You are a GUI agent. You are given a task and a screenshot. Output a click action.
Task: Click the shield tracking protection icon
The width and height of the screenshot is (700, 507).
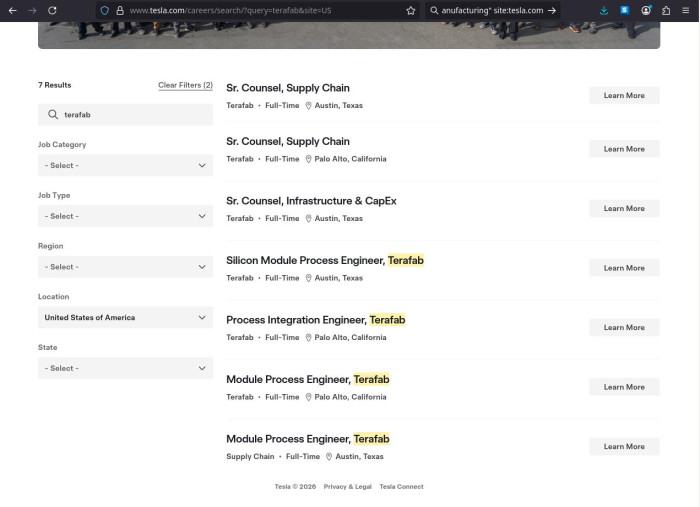(104, 10)
